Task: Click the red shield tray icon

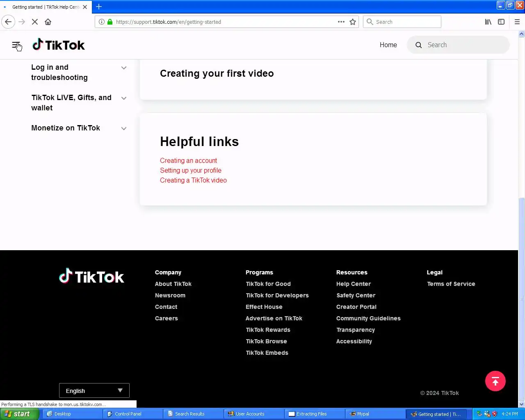Action: click(x=494, y=414)
